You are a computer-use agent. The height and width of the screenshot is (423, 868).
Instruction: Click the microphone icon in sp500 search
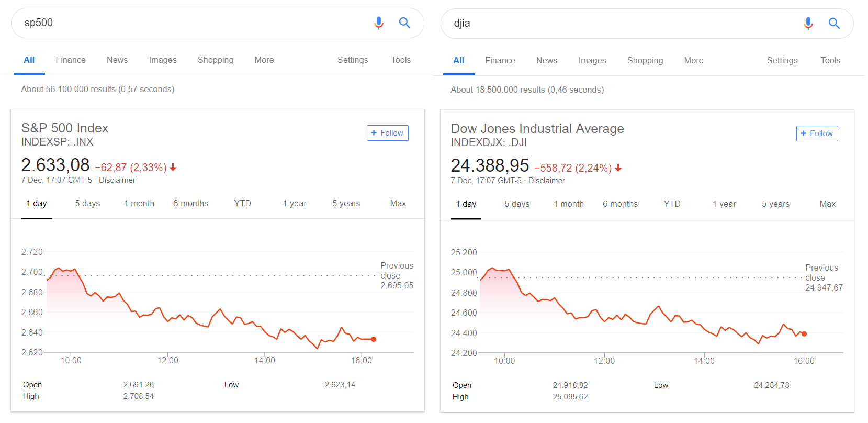(x=379, y=23)
